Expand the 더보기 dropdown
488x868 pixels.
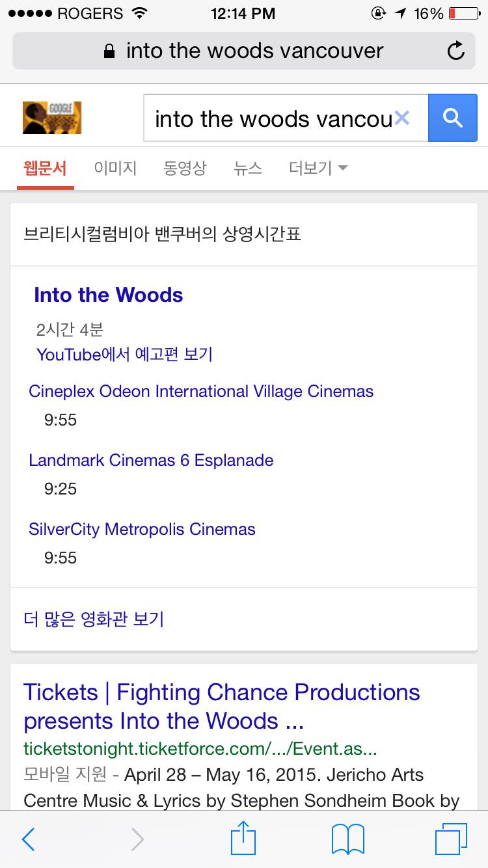click(x=318, y=169)
